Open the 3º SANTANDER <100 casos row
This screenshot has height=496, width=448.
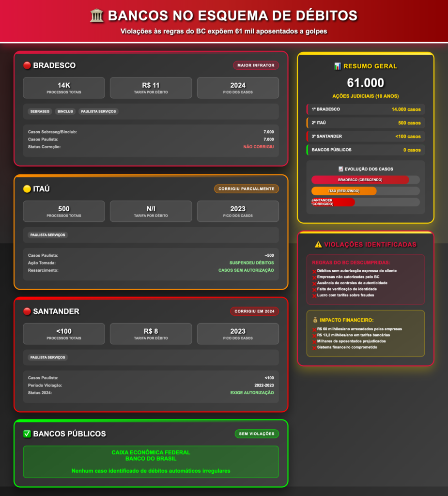[x=366, y=136]
